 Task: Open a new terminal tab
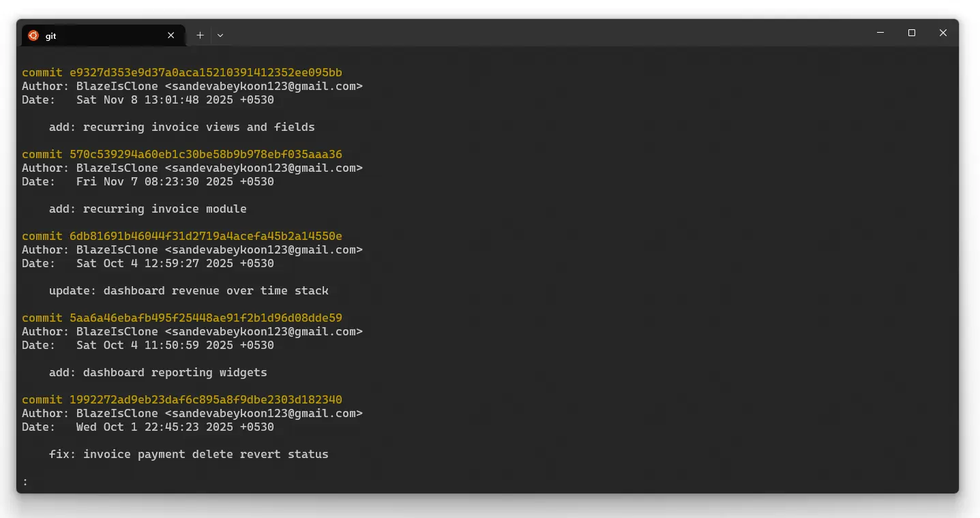coord(200,35)
